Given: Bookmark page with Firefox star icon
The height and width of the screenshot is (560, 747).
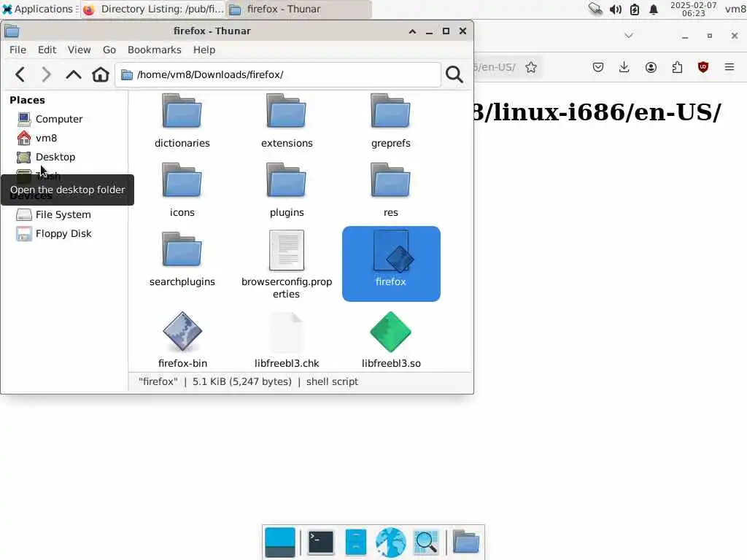Looking at the screenshot, I should [531, 67].
